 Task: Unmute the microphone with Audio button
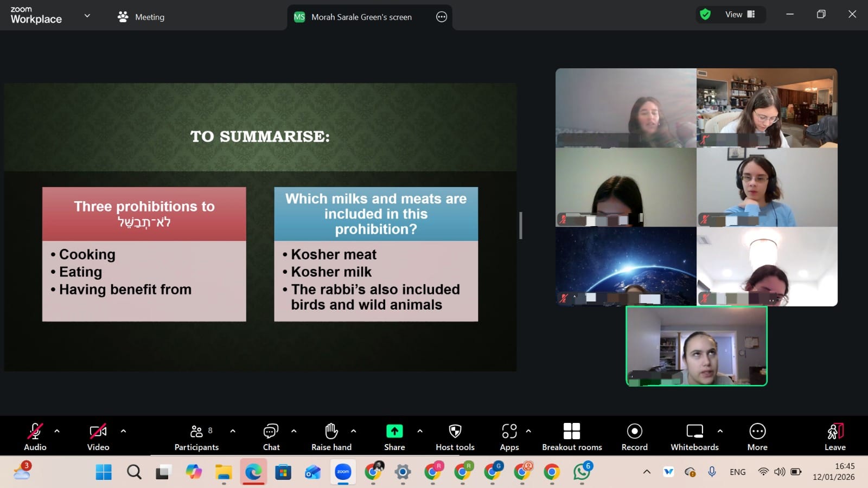[x=35, y=432]
